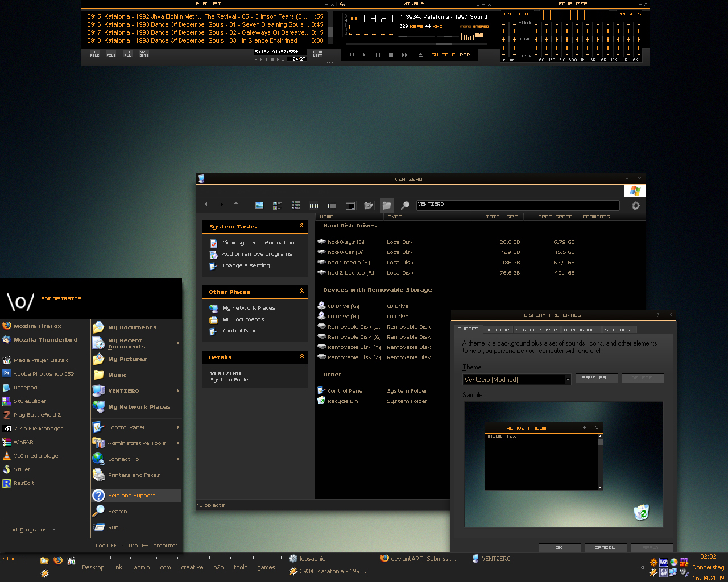Adjust the equalizer PREAMP slider

[x=508, y=39]
